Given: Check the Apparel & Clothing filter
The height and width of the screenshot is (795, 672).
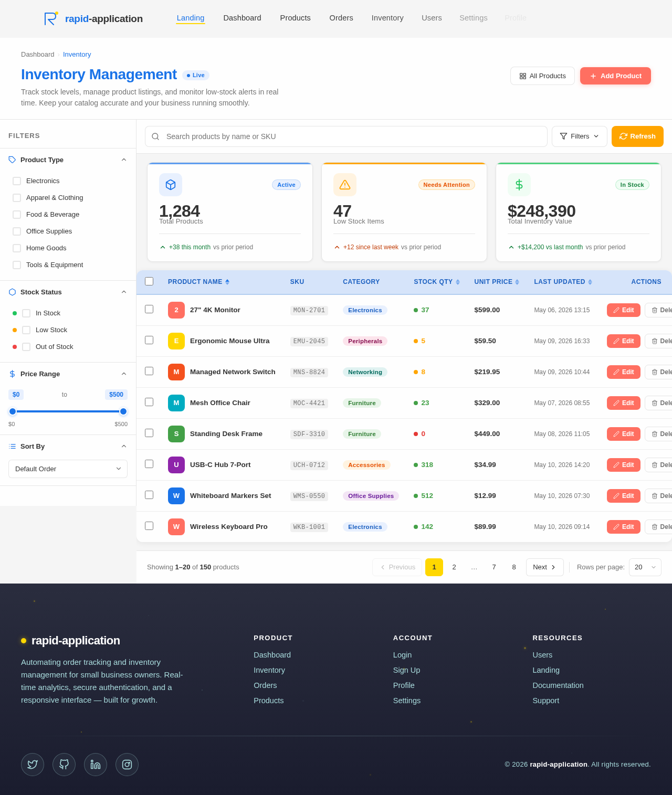Looking at the screenshot, I should 17,198.
